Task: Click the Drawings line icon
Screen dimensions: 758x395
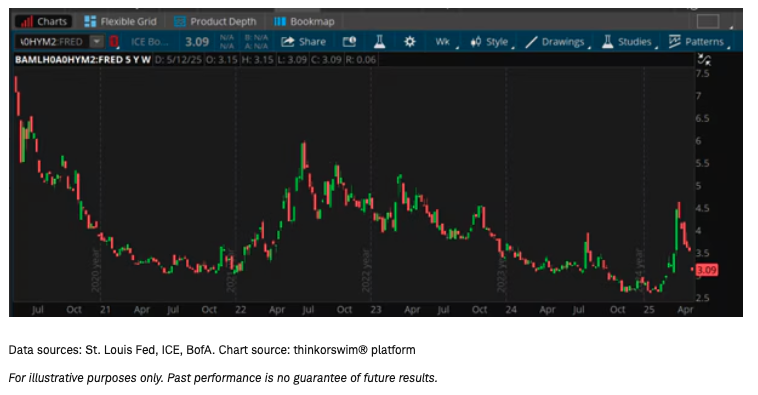Action: click(x=531, y=42)
